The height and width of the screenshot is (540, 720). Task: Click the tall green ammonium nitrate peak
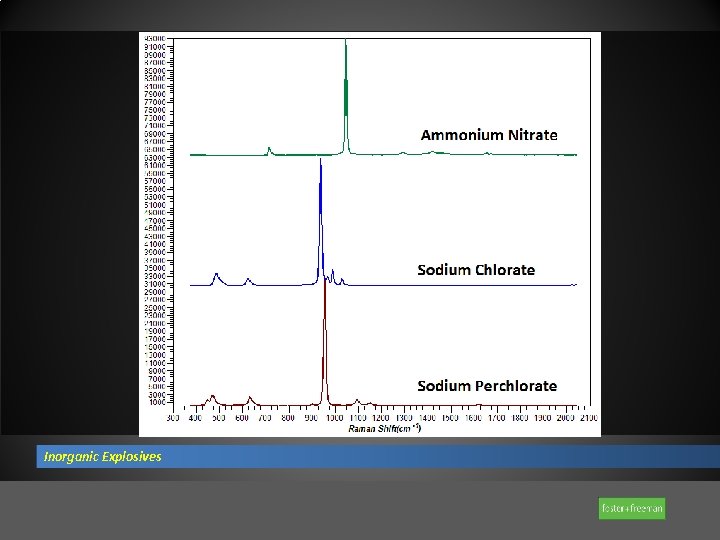(x=346, y=96)
